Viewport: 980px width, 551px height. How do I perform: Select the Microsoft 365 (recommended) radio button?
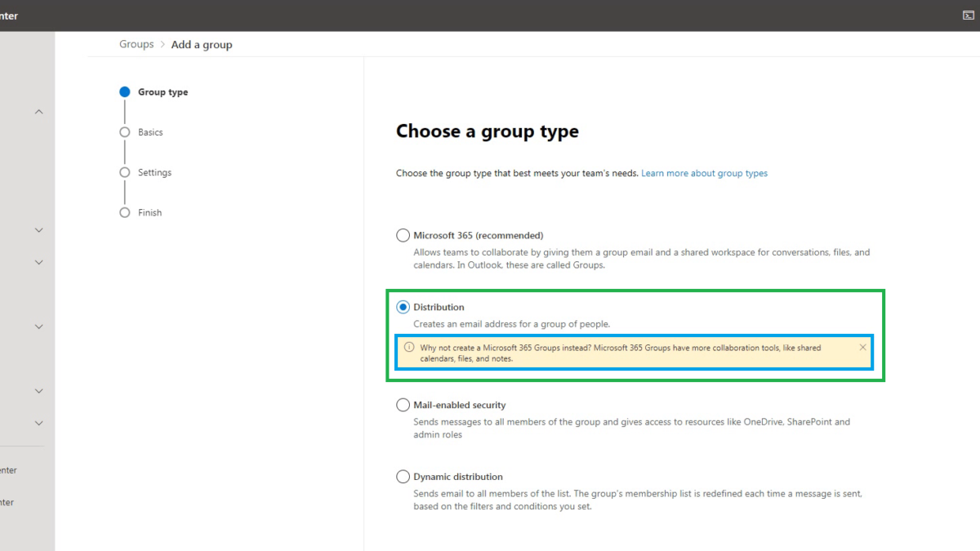[403, 235]
